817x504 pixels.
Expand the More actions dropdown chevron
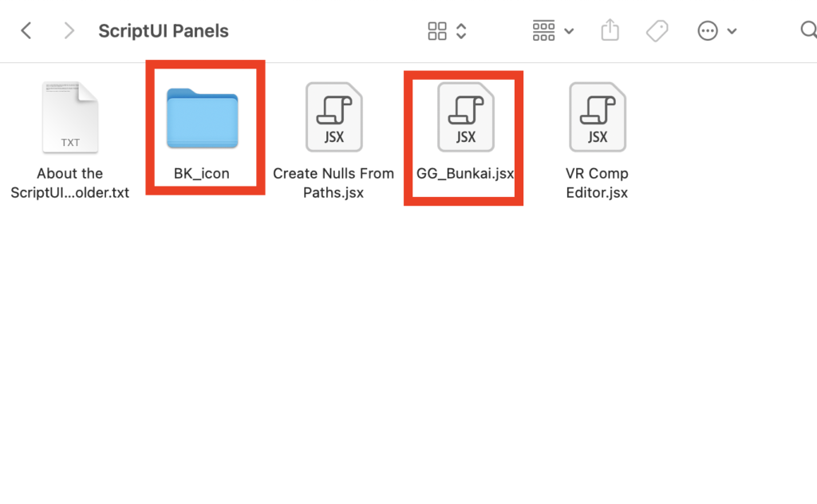click(732, 31)
